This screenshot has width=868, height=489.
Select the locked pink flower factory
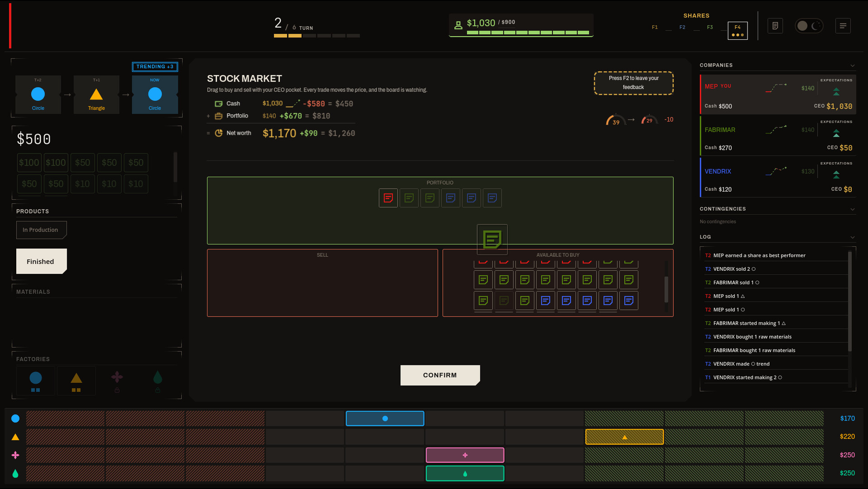click(117, 381)
